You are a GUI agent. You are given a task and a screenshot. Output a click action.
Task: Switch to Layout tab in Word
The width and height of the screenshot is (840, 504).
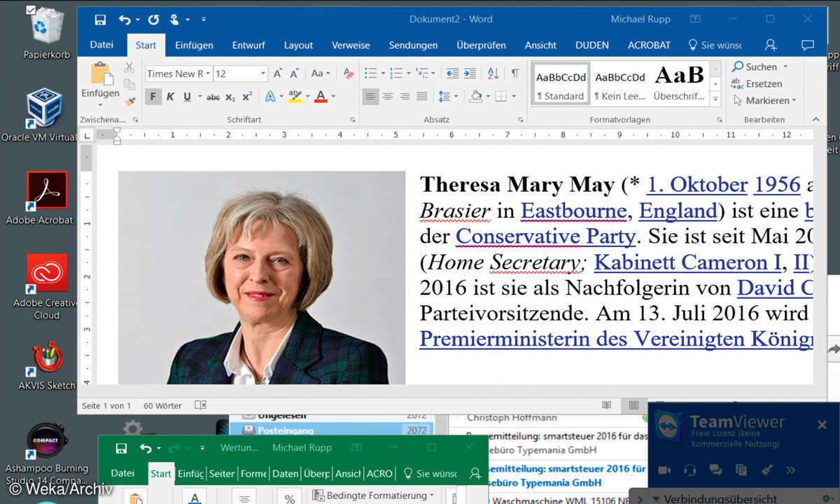click(298, 45)
